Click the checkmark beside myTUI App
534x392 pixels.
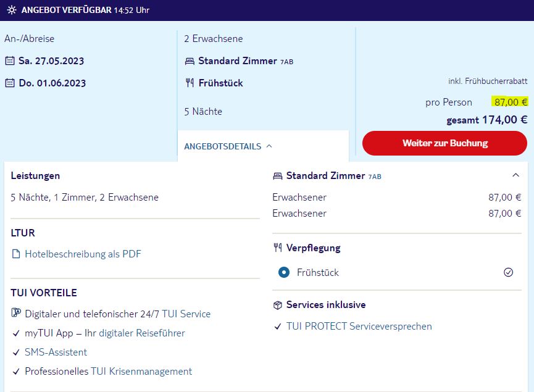(x=16, y=333)
